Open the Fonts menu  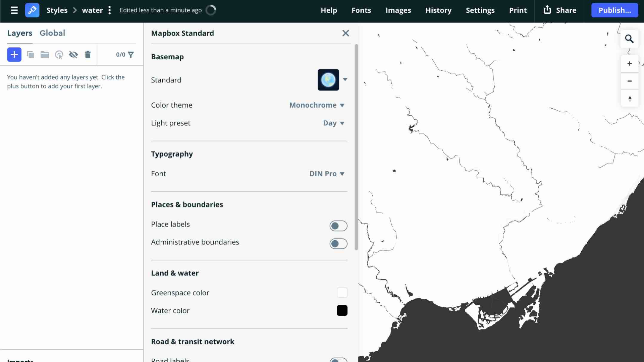361,10
